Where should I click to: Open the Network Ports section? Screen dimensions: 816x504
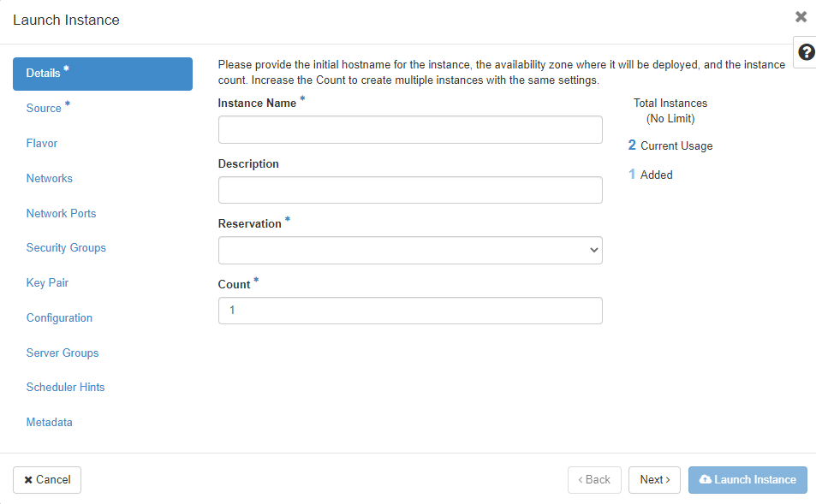pos(61,214)
